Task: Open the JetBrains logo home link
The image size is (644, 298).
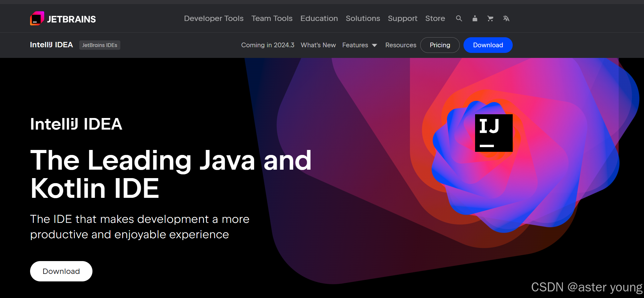Action: pos(63,18)
